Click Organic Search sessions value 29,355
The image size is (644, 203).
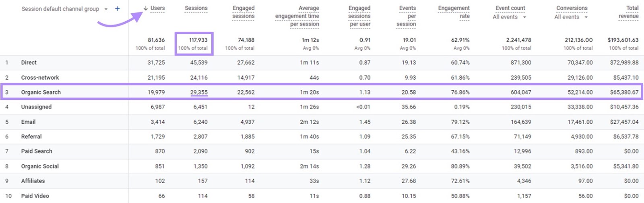(x=199, y=92)
